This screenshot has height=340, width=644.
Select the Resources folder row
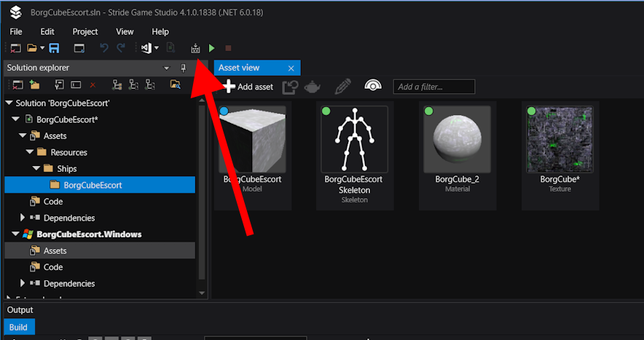click(x=100, y=152)
